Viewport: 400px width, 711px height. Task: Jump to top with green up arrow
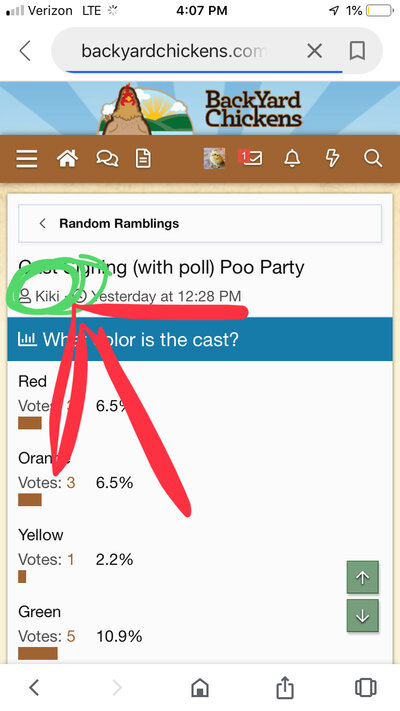[x=362, y=577]
